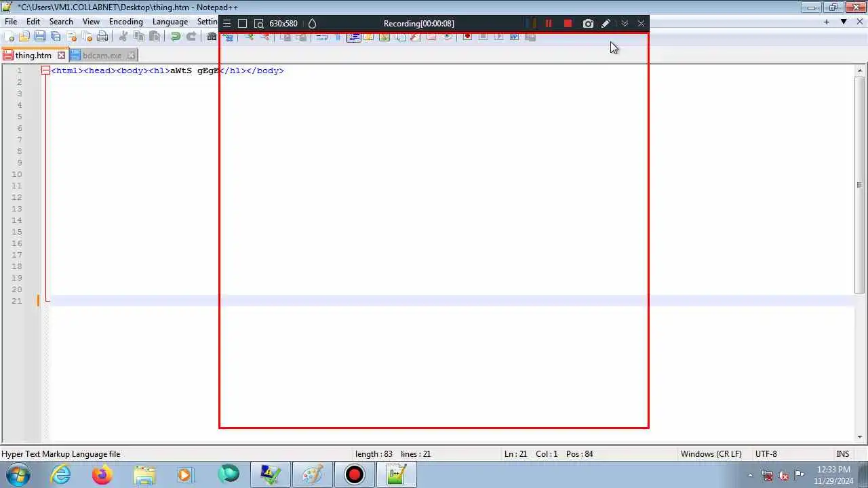Toggle Synchronize Horizontal Scrolling button
This screenshot has height=488, width=868.
pos(301,37)
